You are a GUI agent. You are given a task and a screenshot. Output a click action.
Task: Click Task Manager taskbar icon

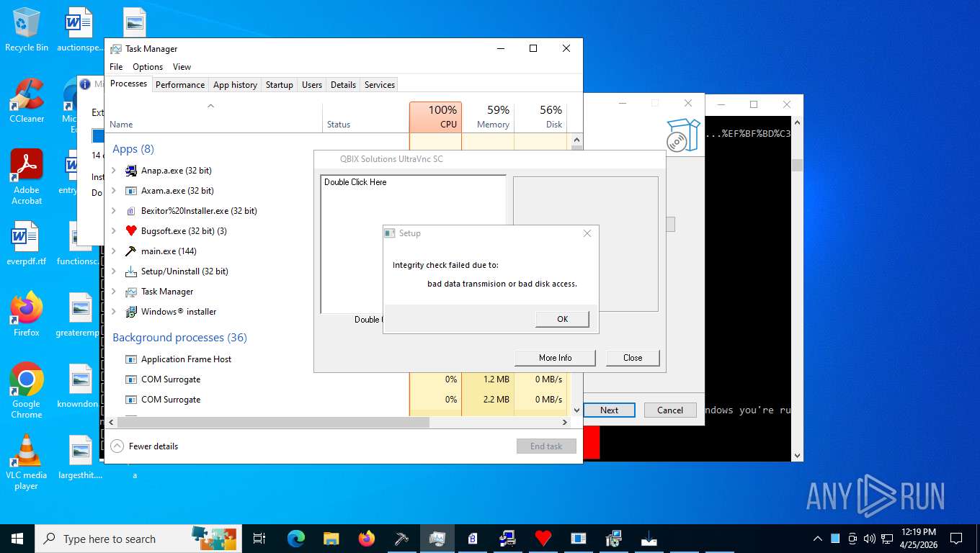[x=437, y=538]
